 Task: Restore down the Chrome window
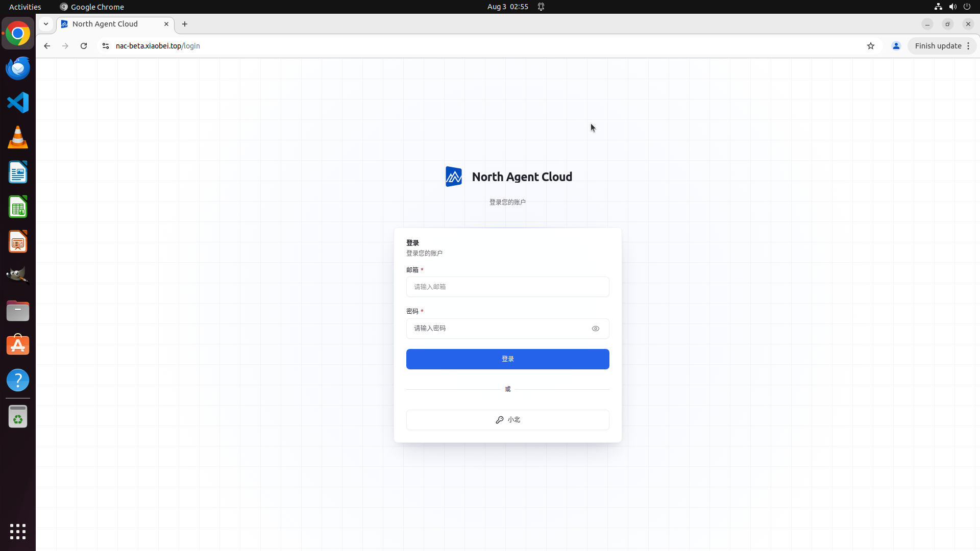click(948, 24)
